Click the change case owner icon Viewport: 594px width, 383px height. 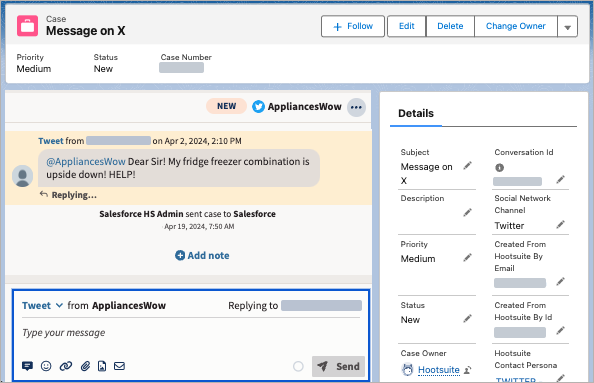[468, 370]
